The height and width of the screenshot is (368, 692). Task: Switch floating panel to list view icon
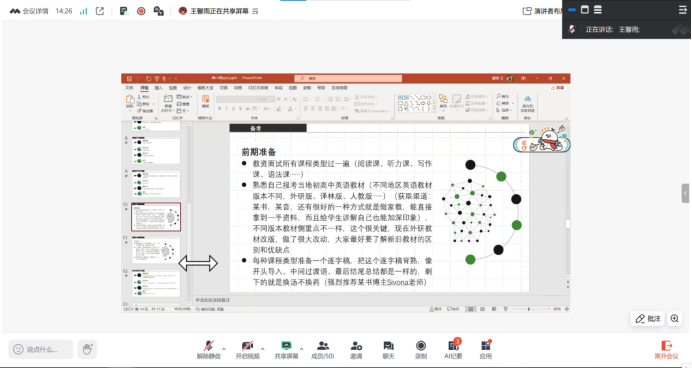point(598,10)
